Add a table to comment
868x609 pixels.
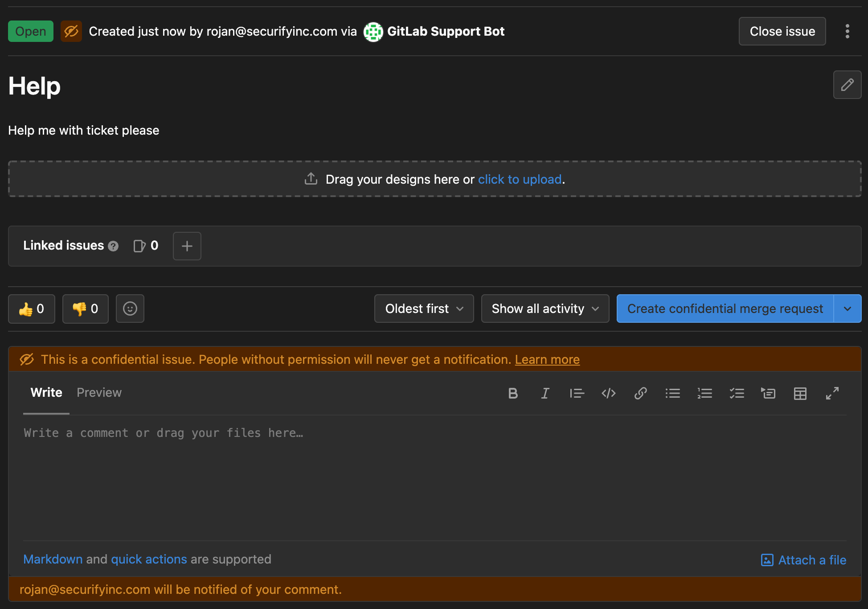point(800,393)
